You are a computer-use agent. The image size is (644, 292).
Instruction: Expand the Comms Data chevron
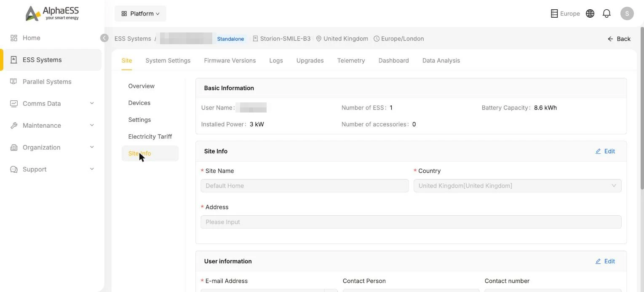pos(92,104)
